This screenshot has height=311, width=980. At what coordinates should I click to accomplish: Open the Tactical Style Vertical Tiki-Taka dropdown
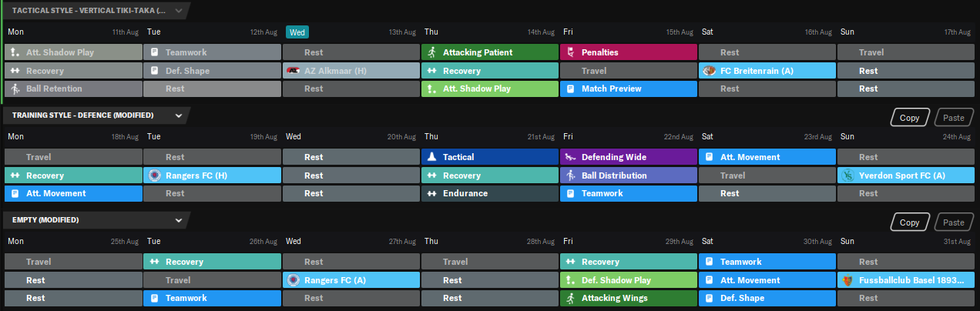pyautogui.click(x=180, y=11)
